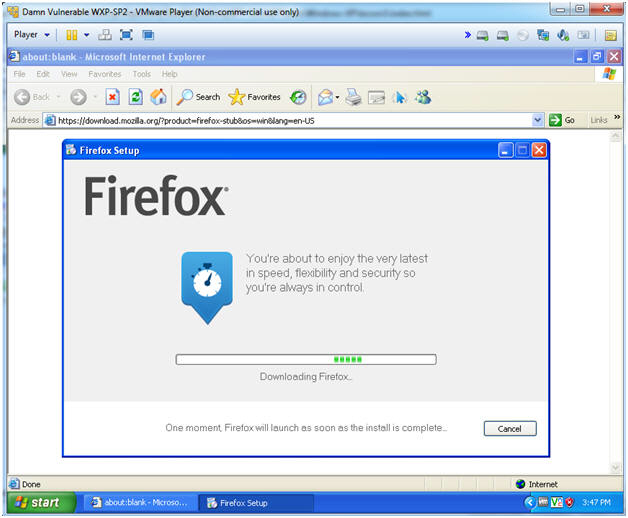
Task: Click the IE vertical scrollbar up arrow
Action: (615, 137)
